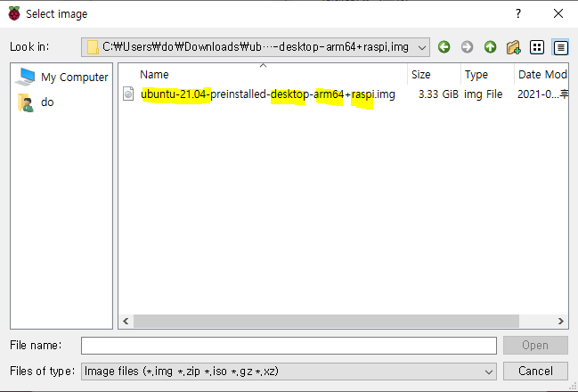This screenshot has height=392, width=578.
Task: Click the File name input field
Action: click(289, 346)
